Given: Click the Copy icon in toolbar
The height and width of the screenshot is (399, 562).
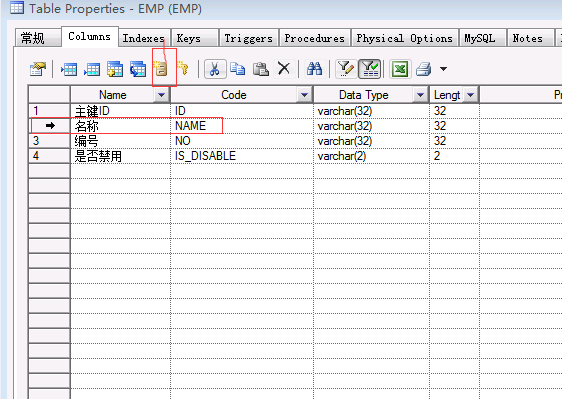Looking at the screenshot, I should [x=237, y=68].
